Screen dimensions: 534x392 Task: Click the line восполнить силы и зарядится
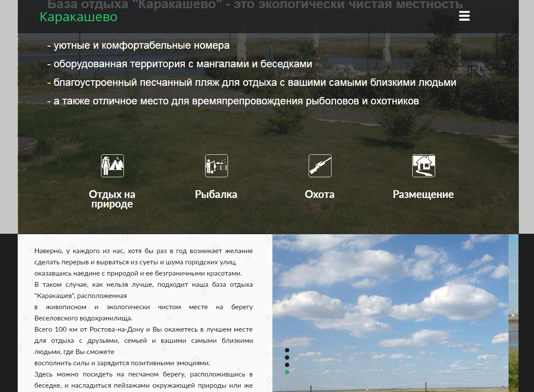coord(122,363)
